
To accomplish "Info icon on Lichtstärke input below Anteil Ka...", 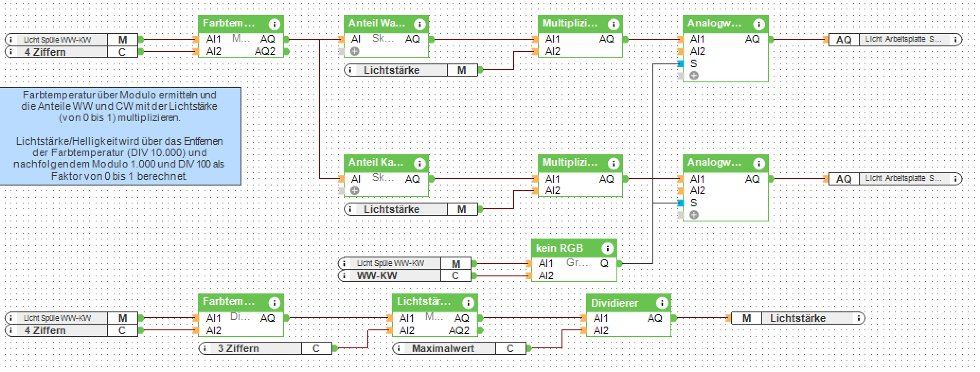I will [351, 210].
